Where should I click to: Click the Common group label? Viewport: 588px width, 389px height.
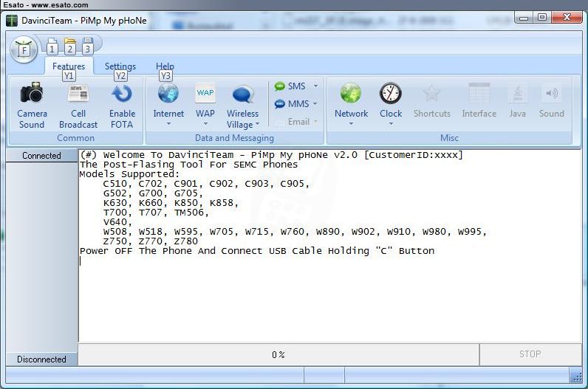coord(75,138)
